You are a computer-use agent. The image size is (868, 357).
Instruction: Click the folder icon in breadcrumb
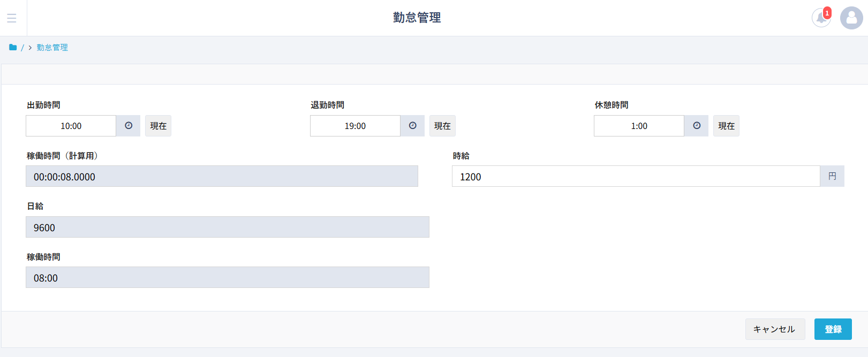(13, 48)
